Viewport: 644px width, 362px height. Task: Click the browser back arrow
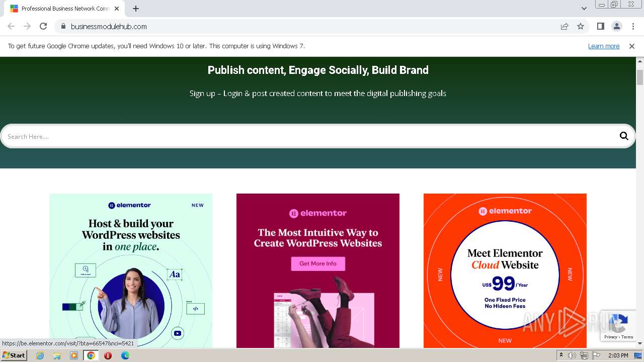point(11,26)
